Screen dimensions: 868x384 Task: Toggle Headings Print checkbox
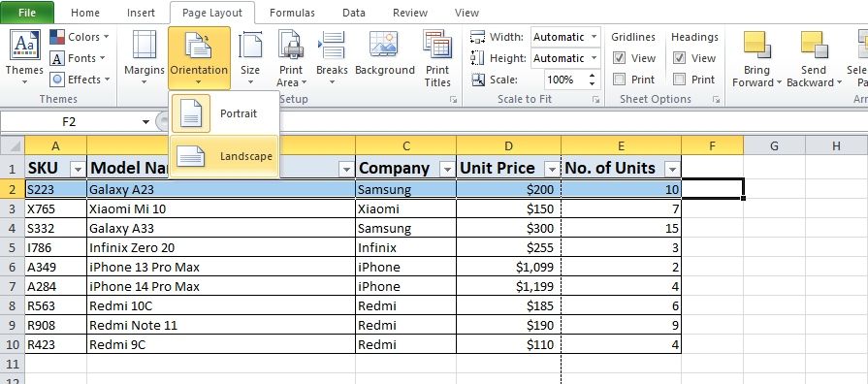(x=679, y=80)
